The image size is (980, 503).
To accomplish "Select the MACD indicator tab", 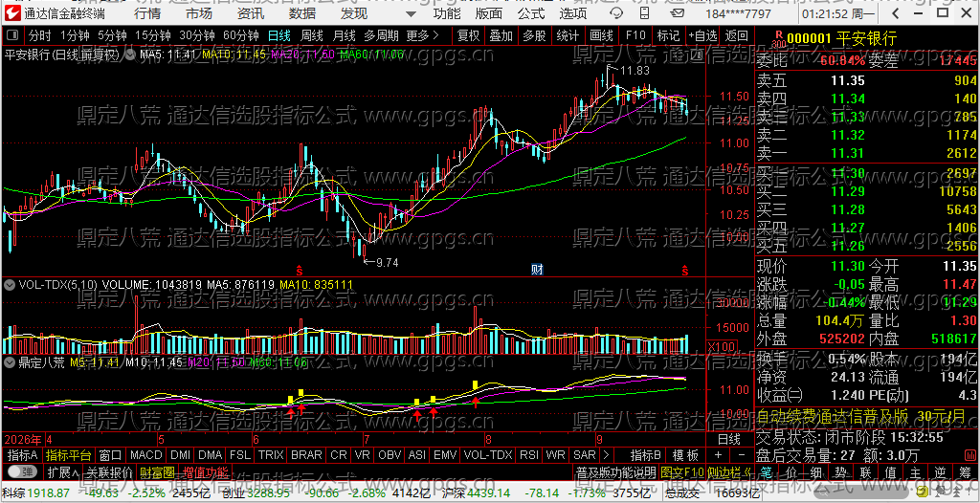I will (146, 455).
